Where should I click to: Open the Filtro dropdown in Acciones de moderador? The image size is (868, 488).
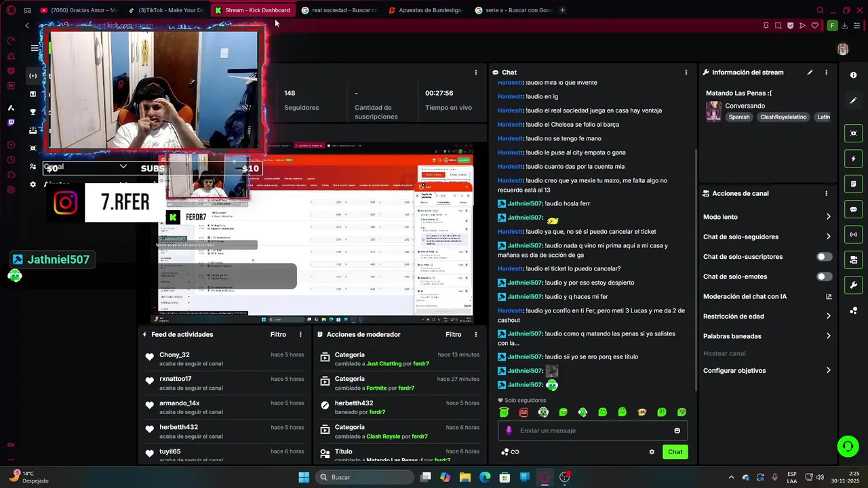click(453, 334)
